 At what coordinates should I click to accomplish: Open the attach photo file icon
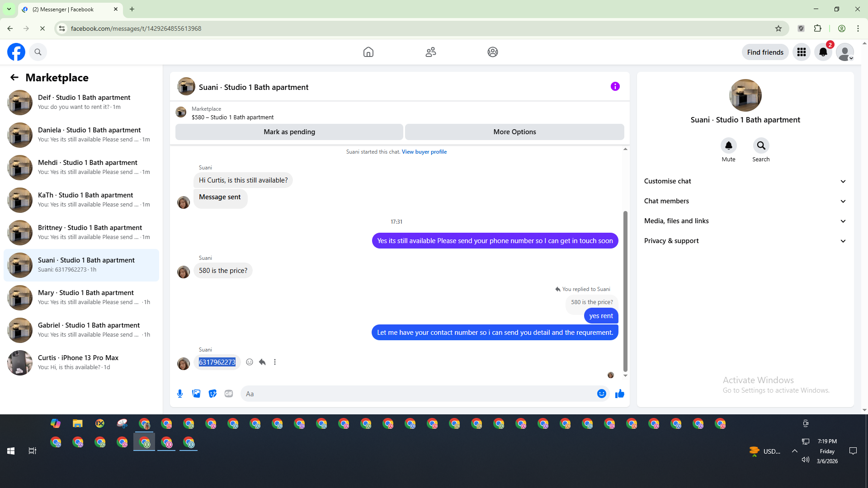point(196,394)
